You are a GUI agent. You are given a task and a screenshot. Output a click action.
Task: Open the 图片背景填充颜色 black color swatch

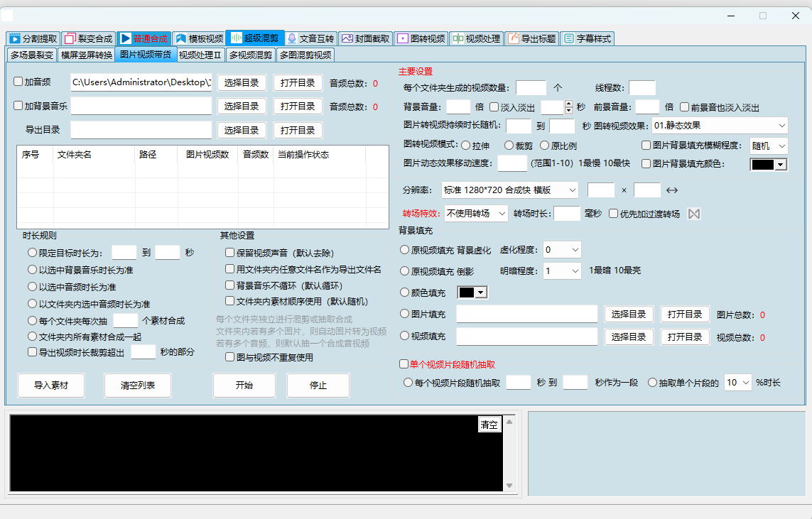[769, 165]
